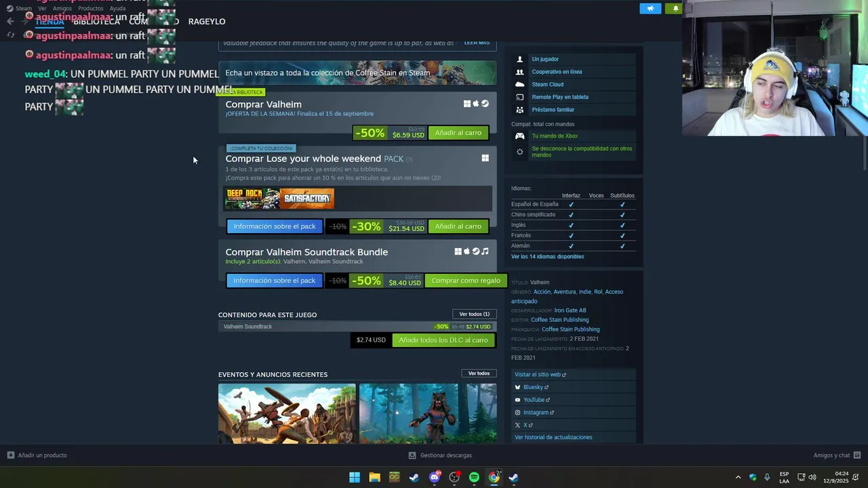Add all DLC to the cart
The height and width of the screenshot is (488, 868).
pyautogui.click(x=443, y=340)
